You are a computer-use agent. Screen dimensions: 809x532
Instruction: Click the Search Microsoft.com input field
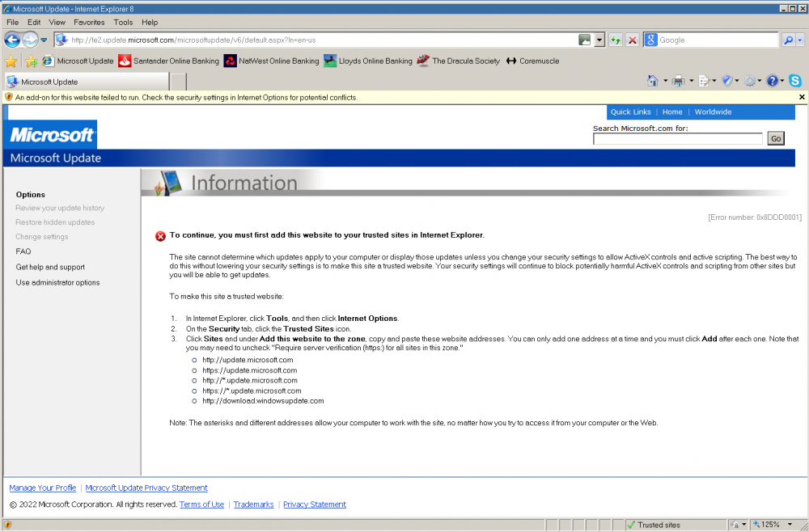tap(677, 139)
